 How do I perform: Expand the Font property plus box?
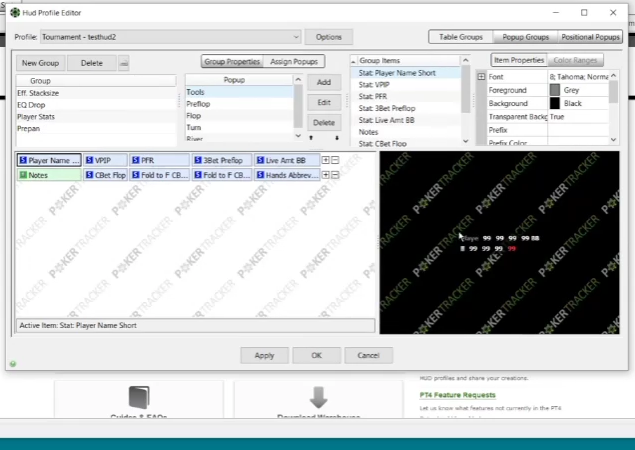tap(481, 77)
